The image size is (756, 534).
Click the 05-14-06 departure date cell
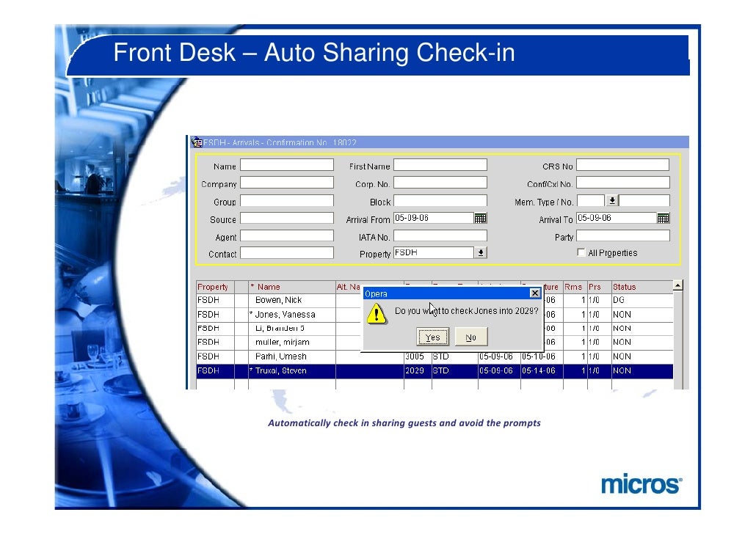[542, 370]
